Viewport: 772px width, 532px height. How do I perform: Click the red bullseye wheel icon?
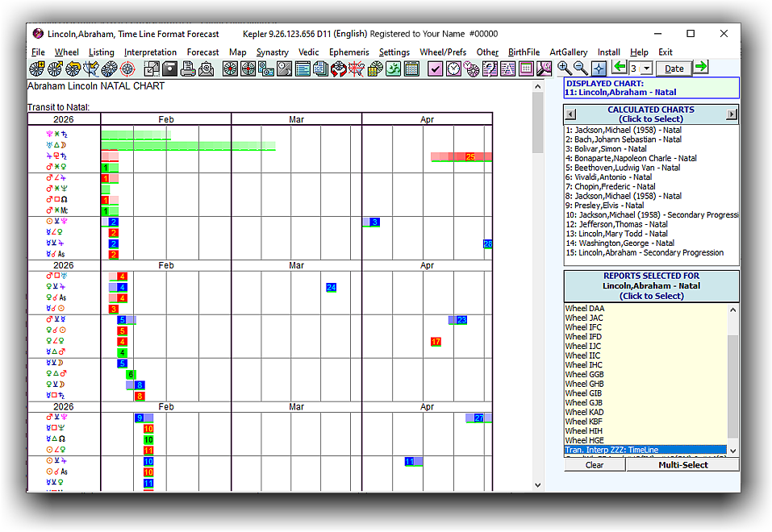tap(127, 69)
